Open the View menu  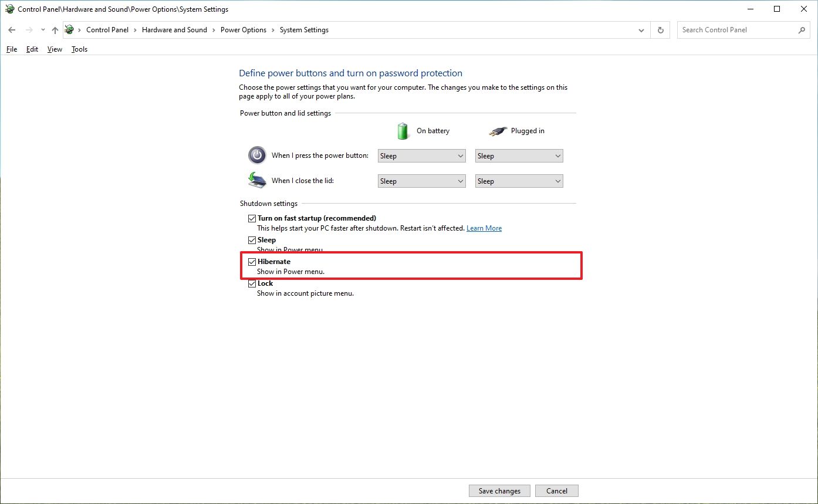55,49
